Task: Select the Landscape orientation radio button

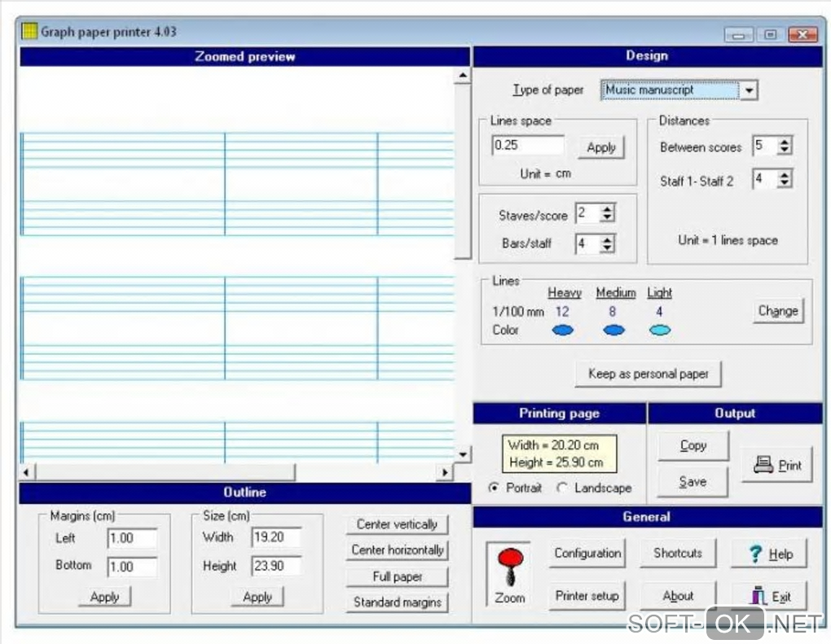Action: pos(562,488)
